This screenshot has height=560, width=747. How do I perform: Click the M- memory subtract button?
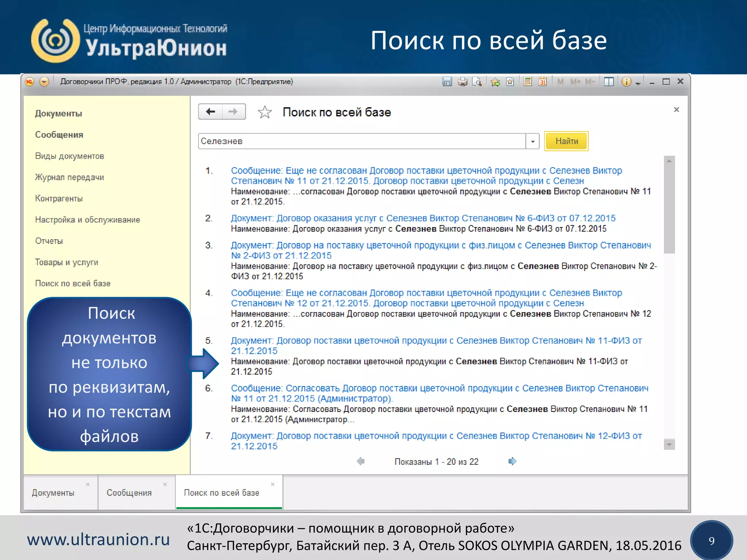click(x=590, y=82)
